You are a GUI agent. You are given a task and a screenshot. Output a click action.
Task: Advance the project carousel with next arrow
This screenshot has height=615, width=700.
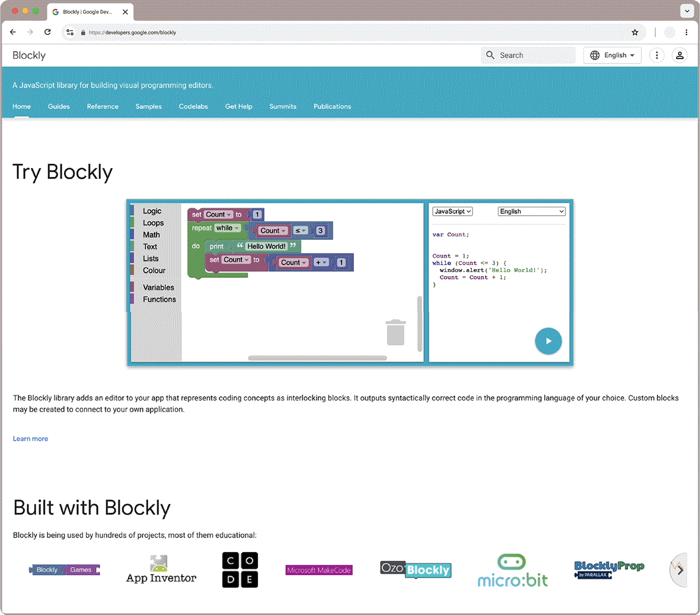tap(680, 570)
